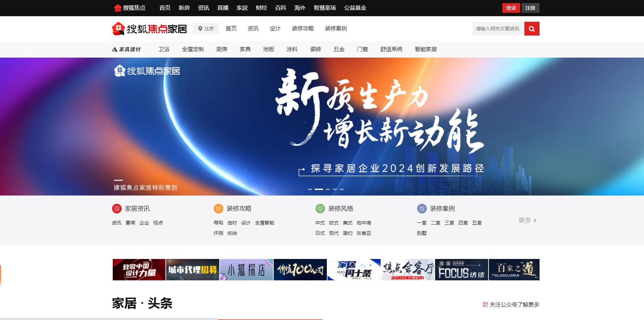644x320 pixels.
Task: Click the banner's white 搜狐焦点家居 logo
Action: 147,71
